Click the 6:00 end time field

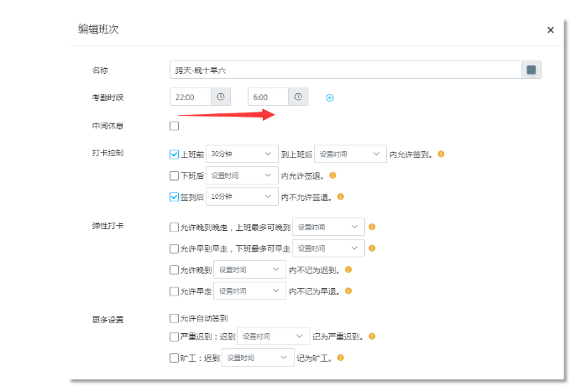[268, 97]
